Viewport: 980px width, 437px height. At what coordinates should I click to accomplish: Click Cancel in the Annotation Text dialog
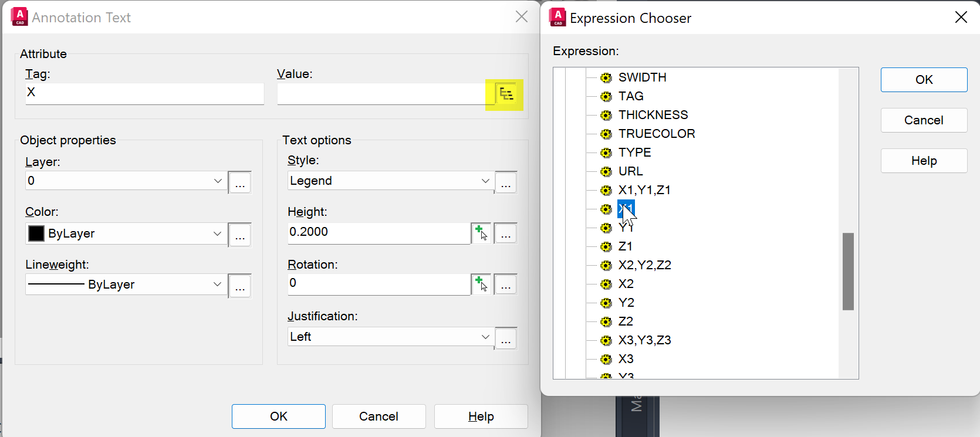coord(379,416)
